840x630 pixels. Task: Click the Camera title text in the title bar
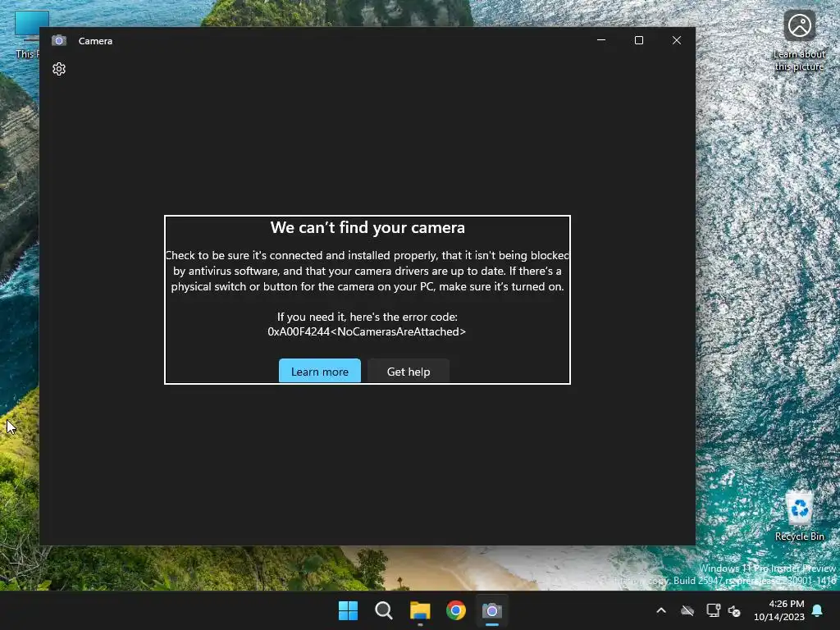tap(95, 41)
